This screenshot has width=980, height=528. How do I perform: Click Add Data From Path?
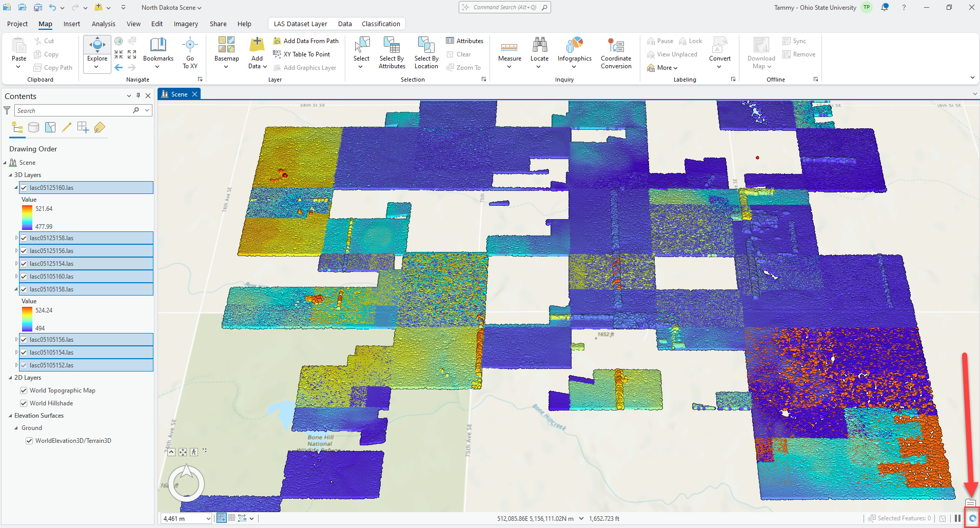[x=310, y=41]
